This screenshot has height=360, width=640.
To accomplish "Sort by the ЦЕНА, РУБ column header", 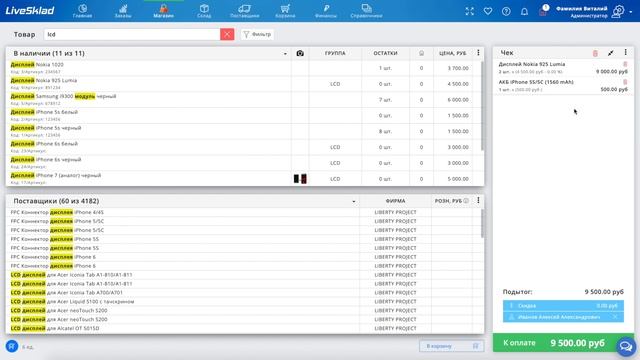I will coord(453,53).
